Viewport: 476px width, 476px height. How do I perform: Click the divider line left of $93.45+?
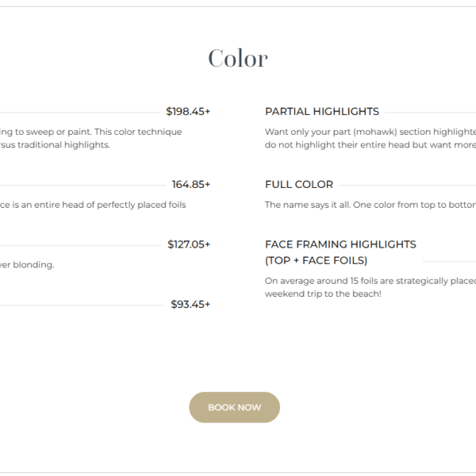pos(79,305)
